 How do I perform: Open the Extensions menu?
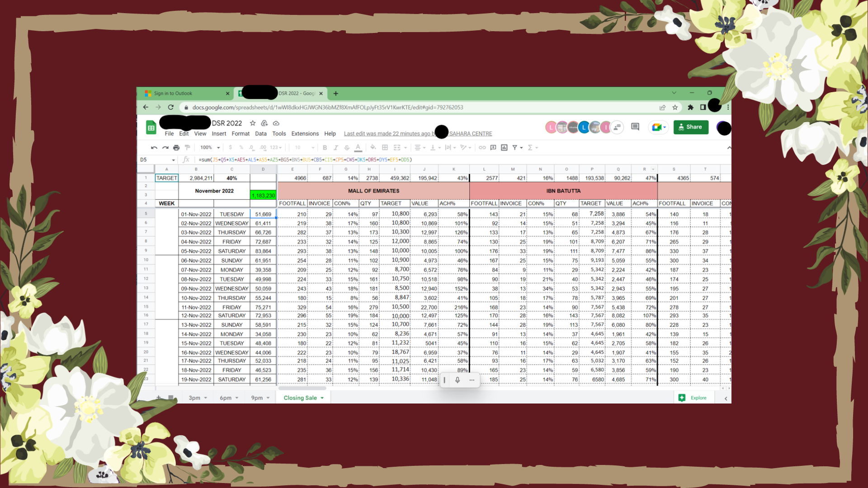coord(305,134)
